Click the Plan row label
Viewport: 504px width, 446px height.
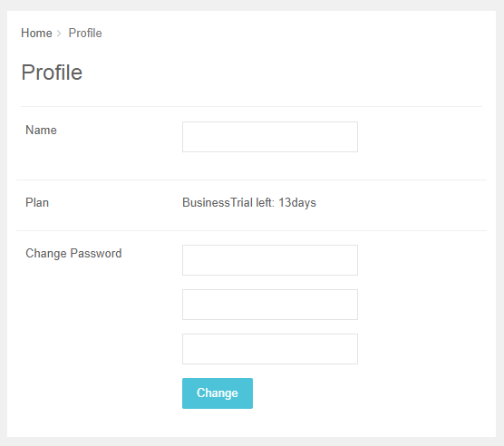pyautogui.click(x=37, y=203)
